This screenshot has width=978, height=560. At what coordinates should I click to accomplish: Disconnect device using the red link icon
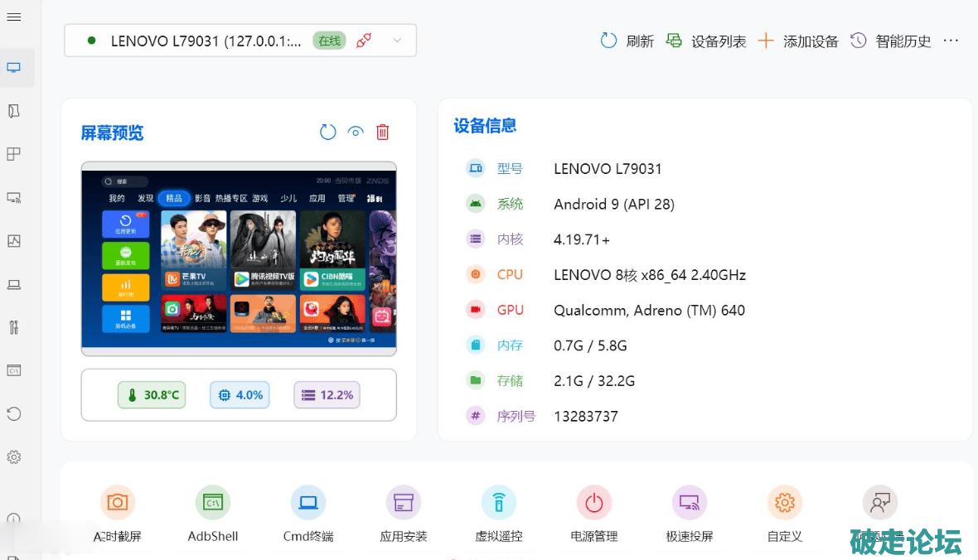pyautogui.click(x=363, y=41)
